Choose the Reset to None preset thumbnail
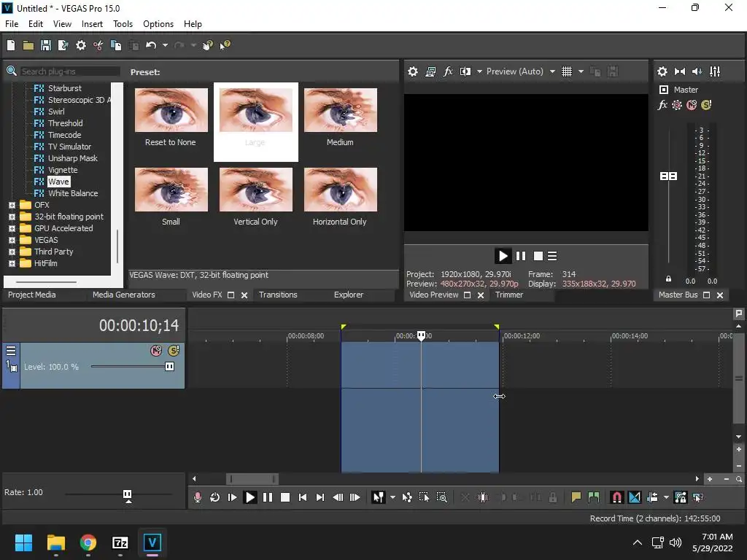This screenshot has height=560, width=747. point(171,110)
